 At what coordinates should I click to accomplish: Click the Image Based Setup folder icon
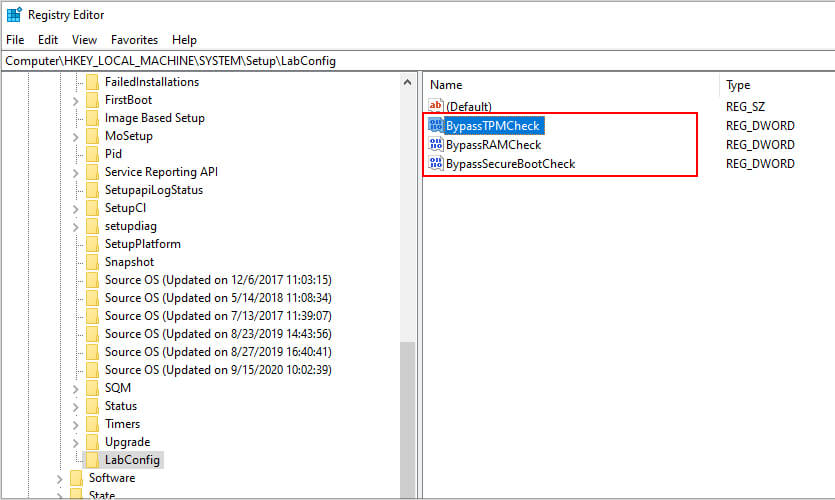[92, 118]
